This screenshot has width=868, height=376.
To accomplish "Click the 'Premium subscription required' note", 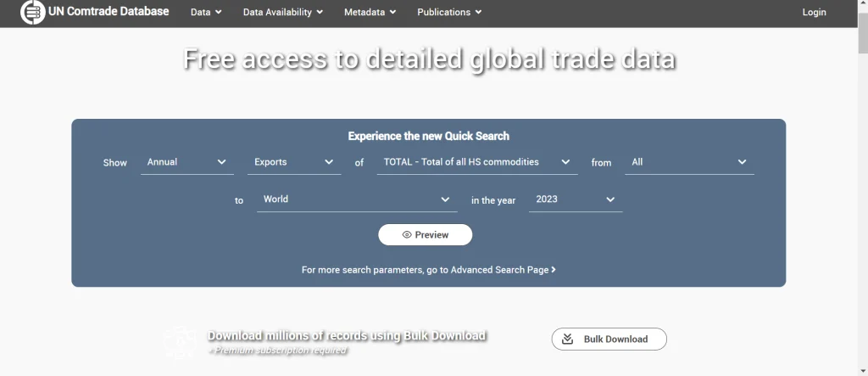I will click(x=278, y=350).
